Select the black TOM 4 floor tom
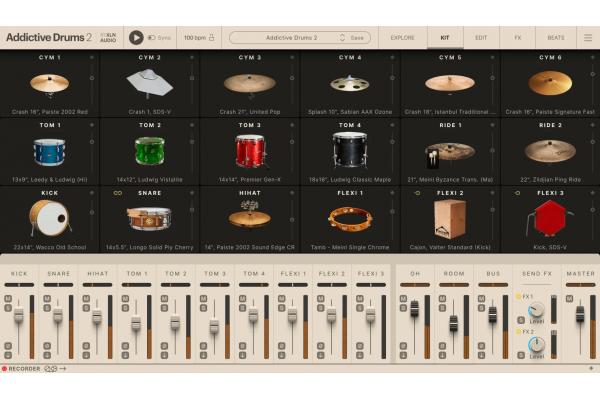Screen dimensions: 600x400 (x=350, y=150)
